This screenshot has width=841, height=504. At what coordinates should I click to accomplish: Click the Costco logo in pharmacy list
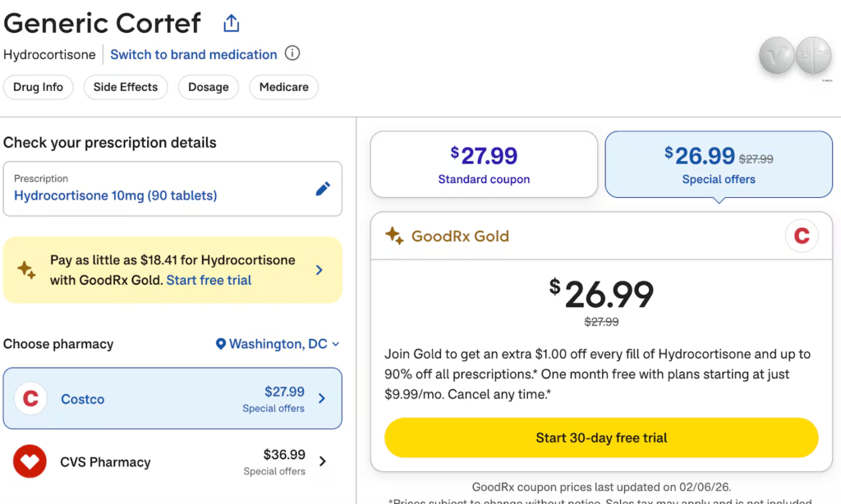30,399
